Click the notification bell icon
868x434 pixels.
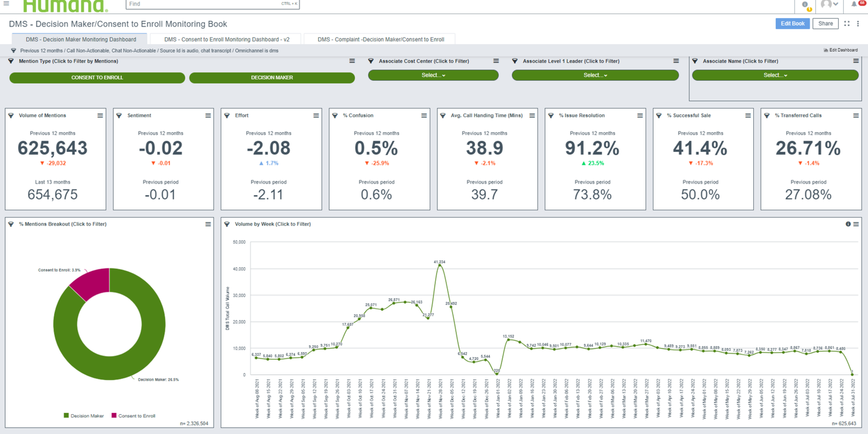(x=856, y=4)
